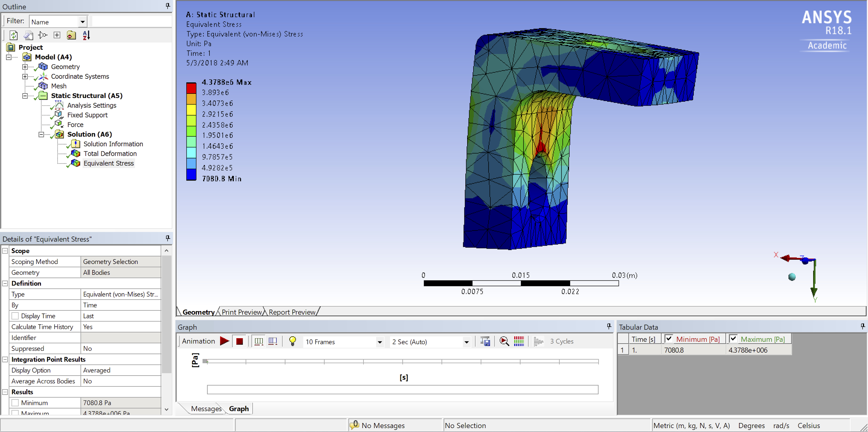The height and width of the screenshot is (432, 868).
Task: Switch to the Print Preview tab
Action: tap(241, 312)
